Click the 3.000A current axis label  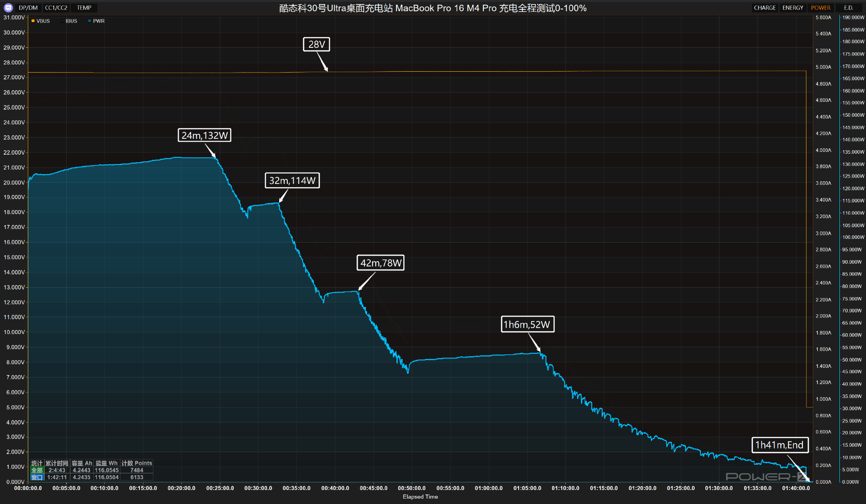823,234
